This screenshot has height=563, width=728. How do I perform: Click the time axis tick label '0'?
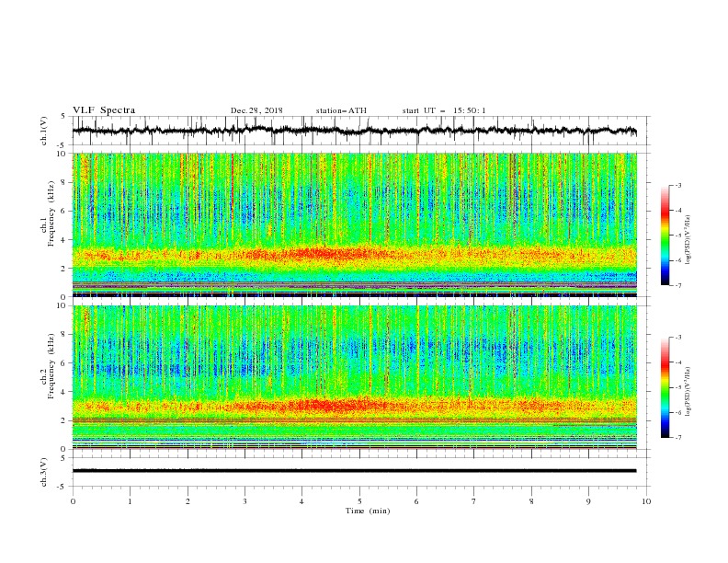click(x=73, y=501)
